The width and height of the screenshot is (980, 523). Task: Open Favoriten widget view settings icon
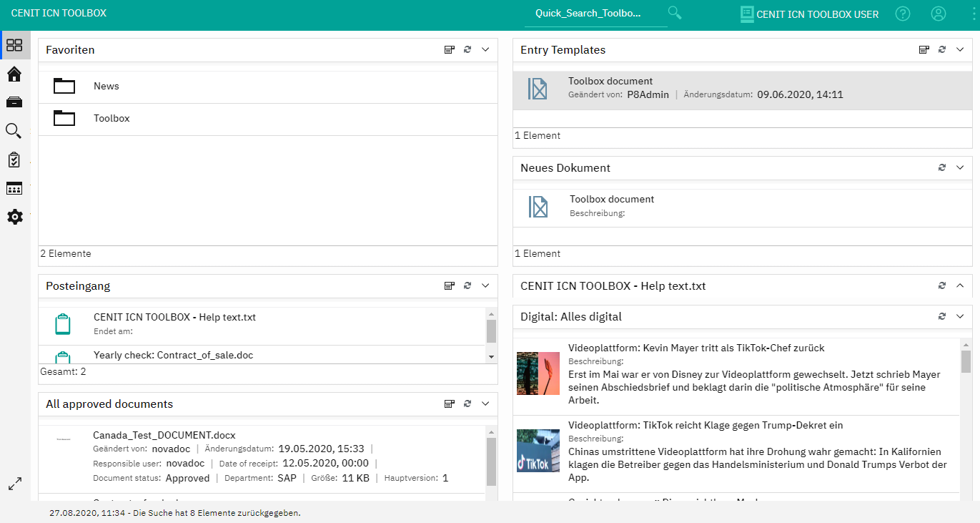pos(450,49)
